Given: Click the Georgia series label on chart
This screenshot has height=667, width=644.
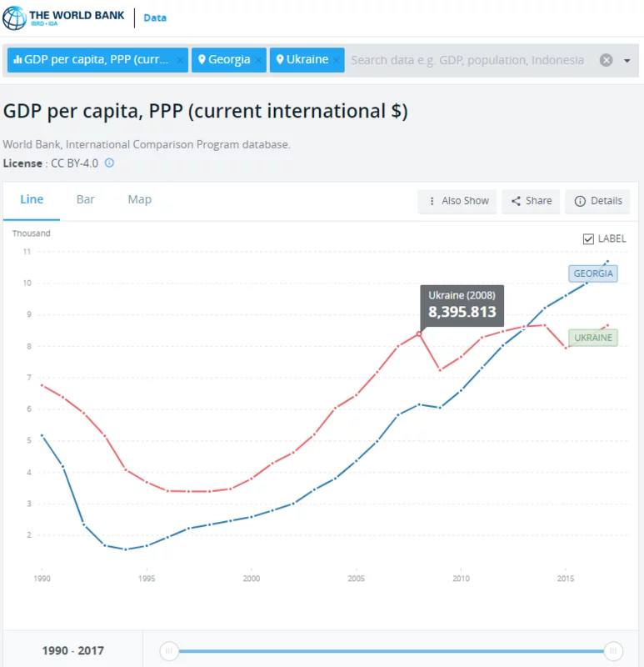Looking at the screenshot, I should (593, 273).
